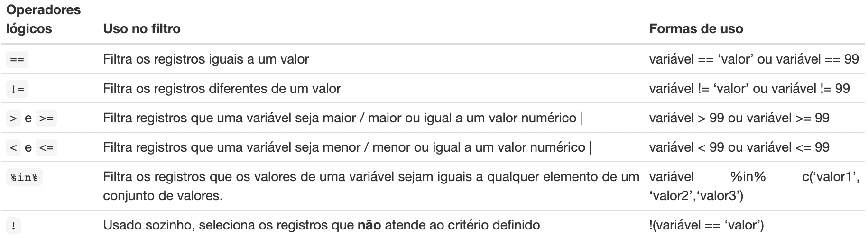Select the > operator code badge
868x238 pixels.
pos(13,119)
